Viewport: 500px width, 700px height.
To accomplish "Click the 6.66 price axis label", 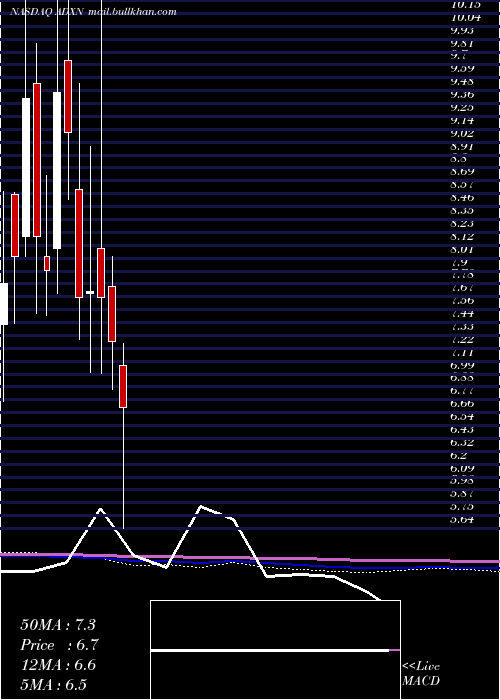I will click(462, 404).
